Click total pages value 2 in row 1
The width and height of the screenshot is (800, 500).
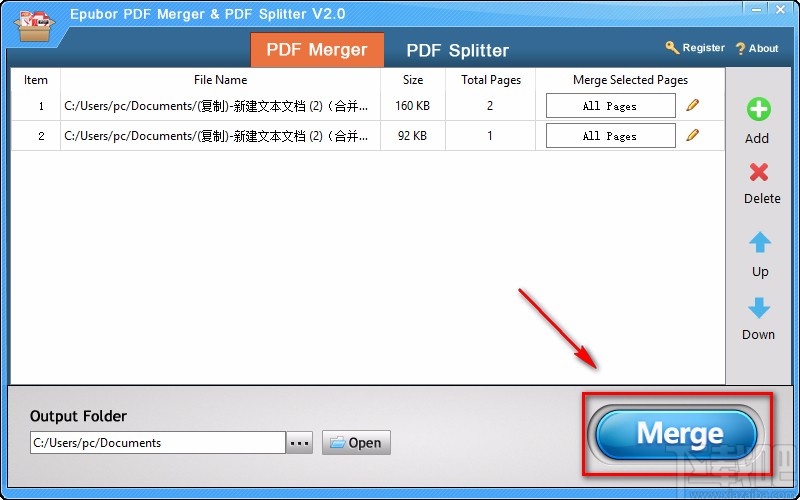tap(490, 106)
